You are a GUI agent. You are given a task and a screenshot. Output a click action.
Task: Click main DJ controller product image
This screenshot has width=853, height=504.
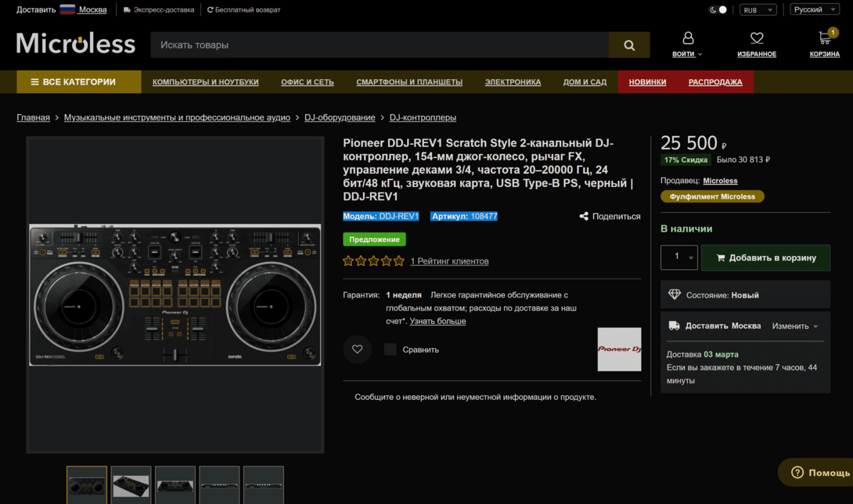pyautogui.click(x=175, y=294)
